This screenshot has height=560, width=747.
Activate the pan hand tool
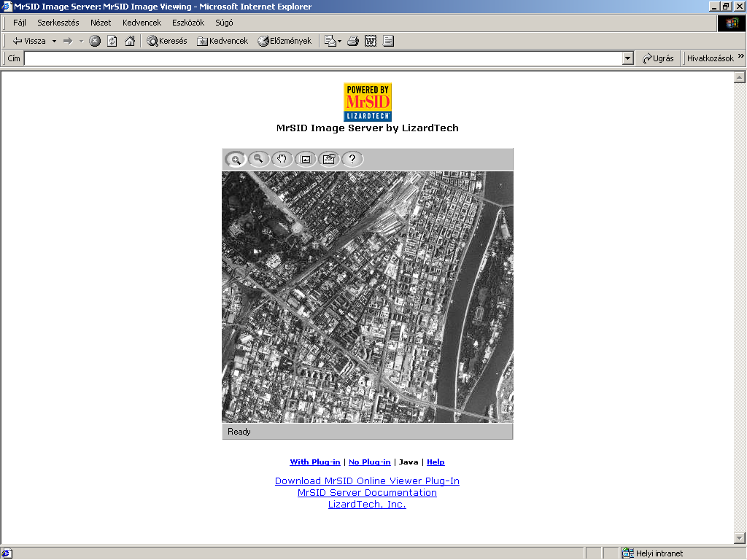coord(282,159)
